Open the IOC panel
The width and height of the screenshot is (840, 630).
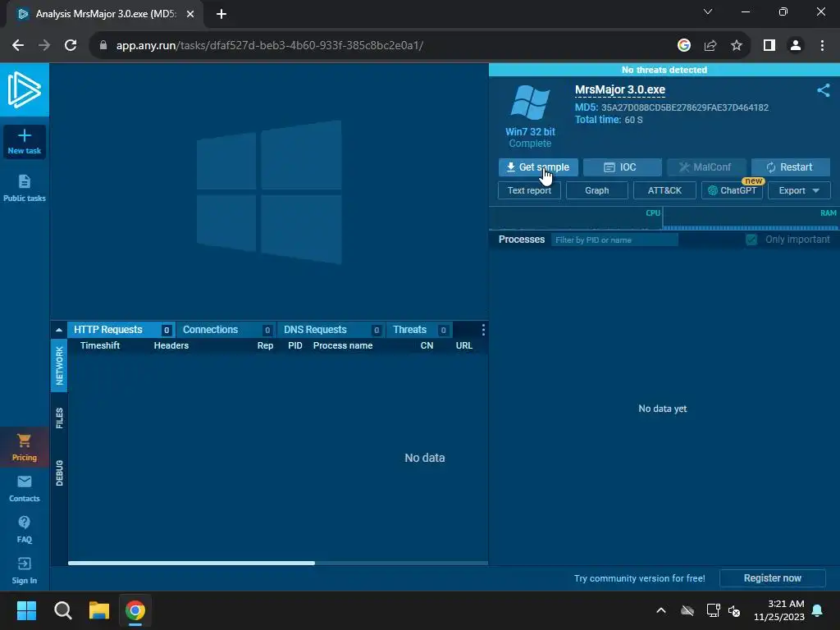pyautogui.click(x=622, y=167)
